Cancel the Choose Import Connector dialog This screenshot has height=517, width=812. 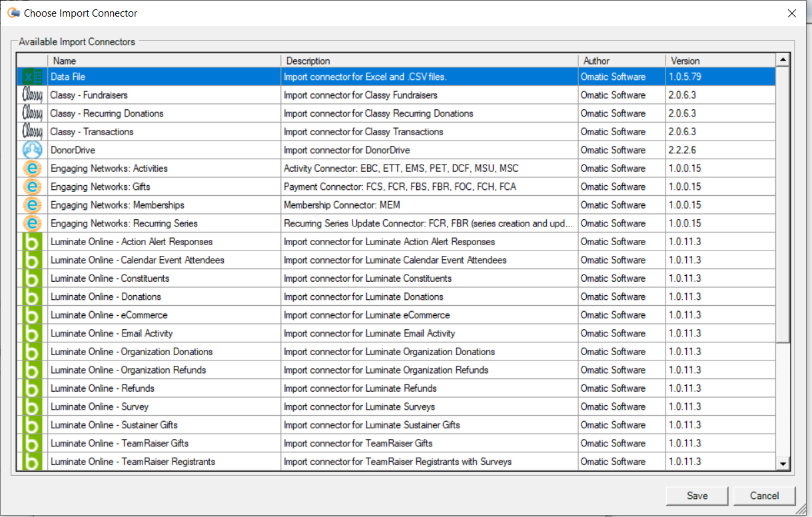click(x=765, y=496)
